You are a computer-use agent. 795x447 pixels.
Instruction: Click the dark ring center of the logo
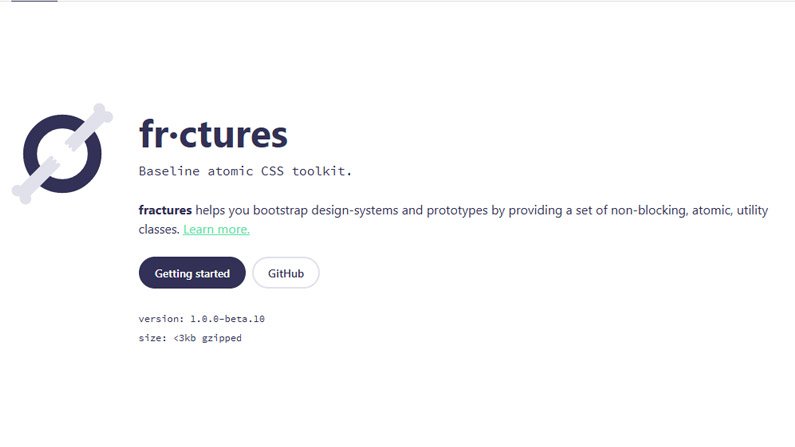(x=62, y=154)
